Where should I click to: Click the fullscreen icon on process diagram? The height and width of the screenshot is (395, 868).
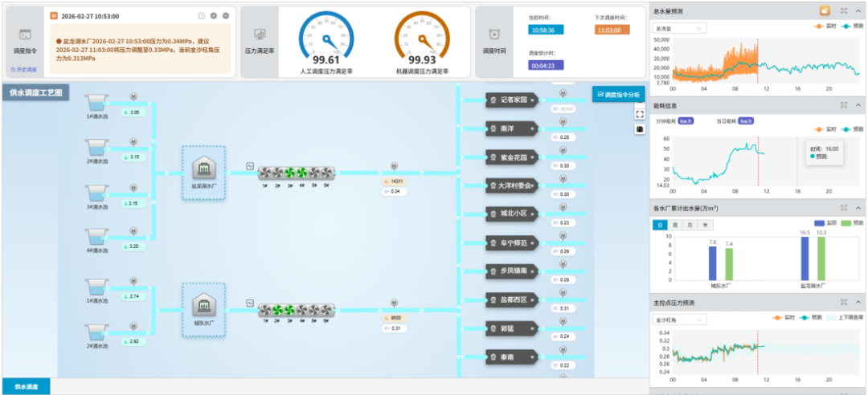click(x=640, y=114)
